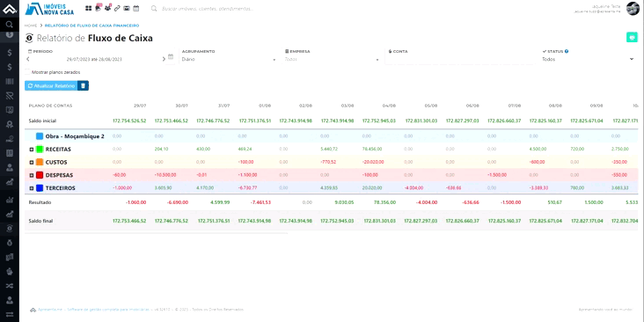644x322 pixels.
Task: Click the TERCEIROS value -6.730,77
Action: coord(248,188)
